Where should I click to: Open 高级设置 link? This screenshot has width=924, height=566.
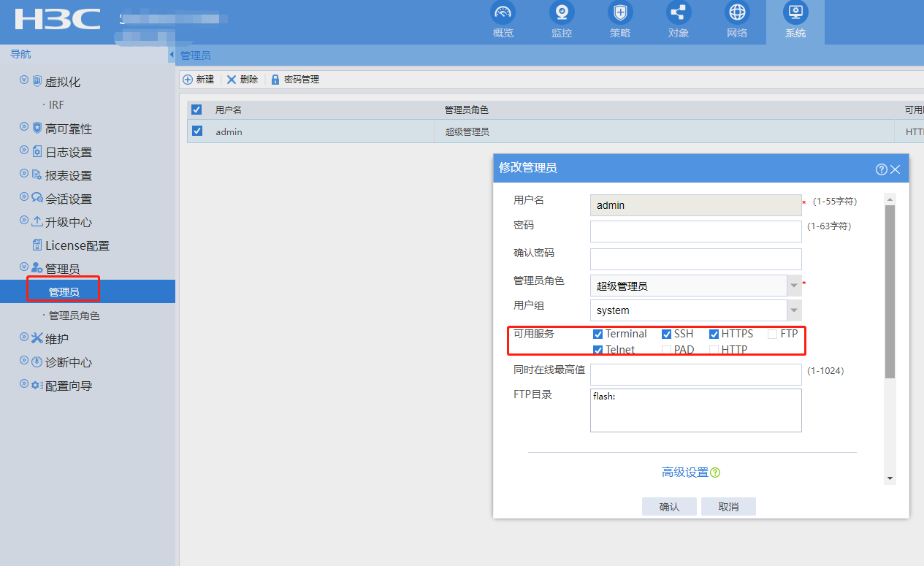(x=685, y=473)
